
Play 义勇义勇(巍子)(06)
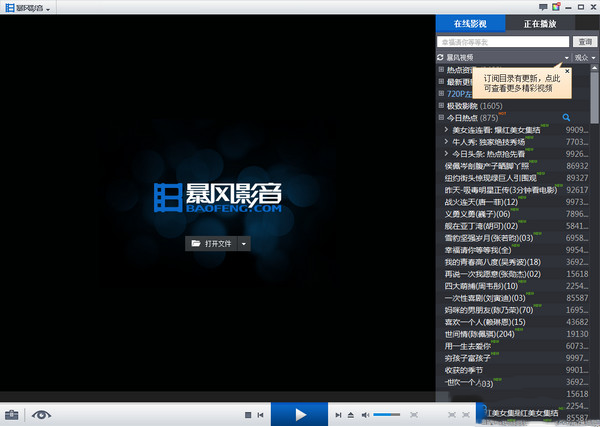point(478,214)
